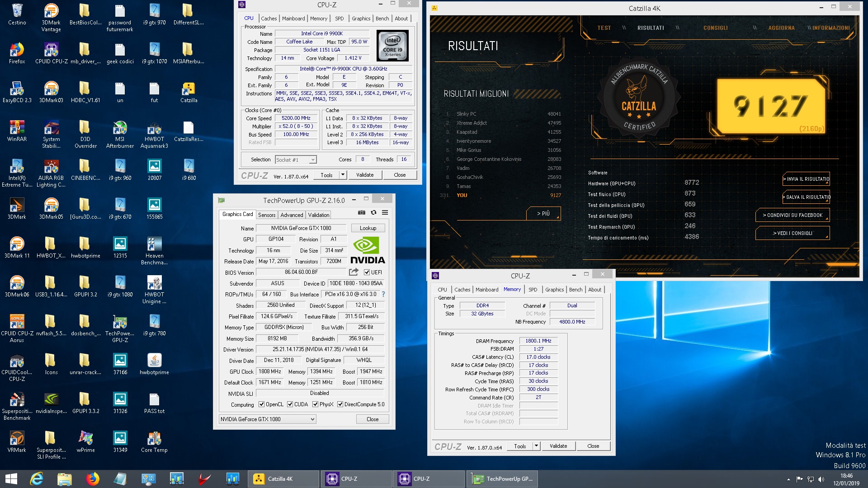
Task: Open the GPU-Z hamburger menu icon
Action: (x=385, y=212)
